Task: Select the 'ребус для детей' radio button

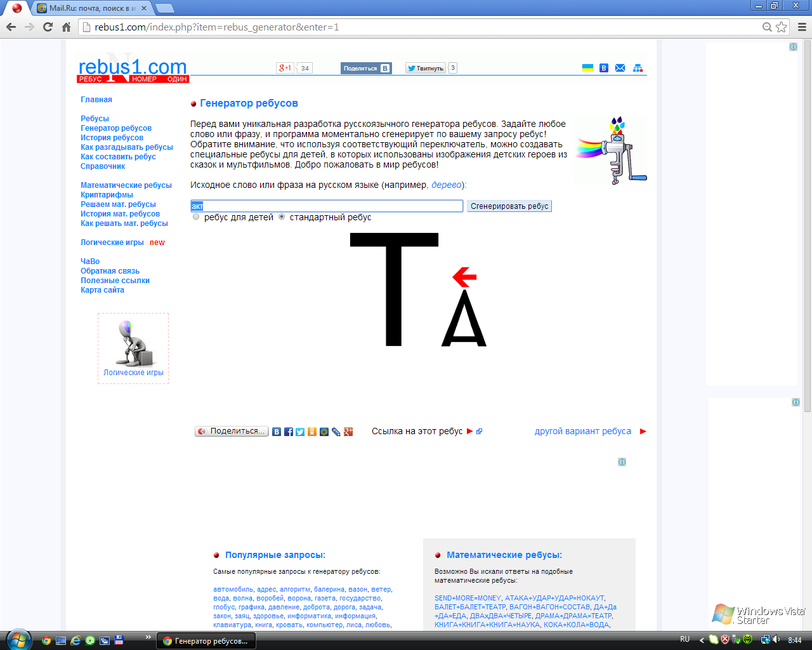Action: pyautogui.click(x=196, y=217)
